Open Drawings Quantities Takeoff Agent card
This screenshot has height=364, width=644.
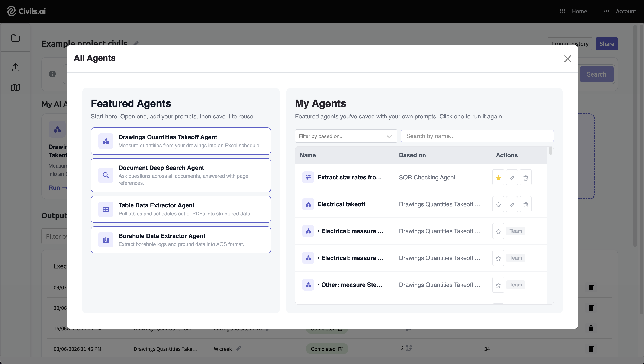click(x=181, y=141)
